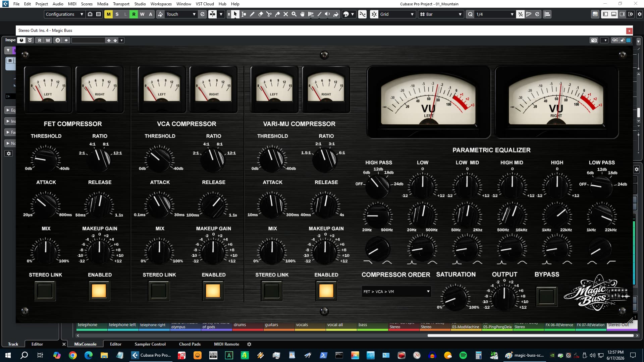The width and height of the screenshot is (644, 362).
Task: Open the File menu
Action: (16, 4)
